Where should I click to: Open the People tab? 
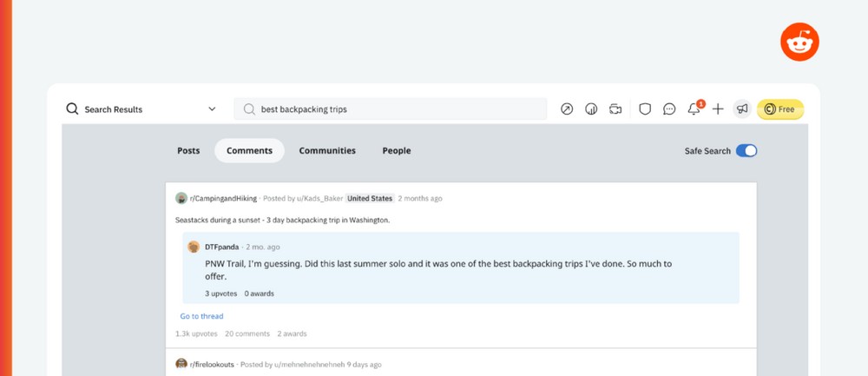(x=397, y=151)
